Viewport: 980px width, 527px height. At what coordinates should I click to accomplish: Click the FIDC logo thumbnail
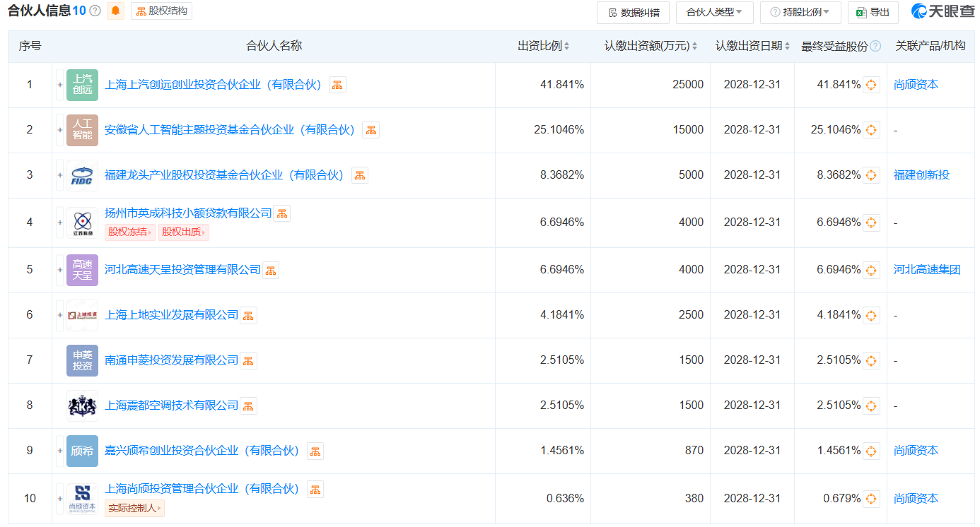[82, 175]
